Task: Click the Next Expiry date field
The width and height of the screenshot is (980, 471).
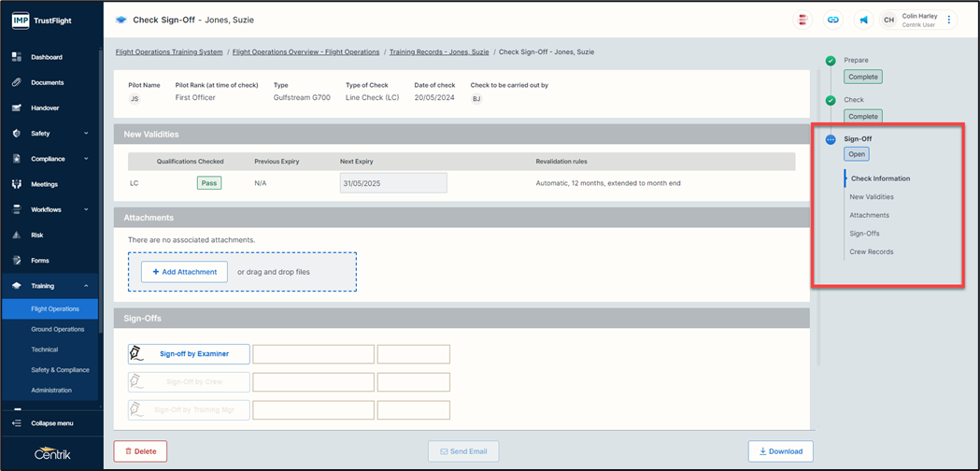Action: point(393,183)
